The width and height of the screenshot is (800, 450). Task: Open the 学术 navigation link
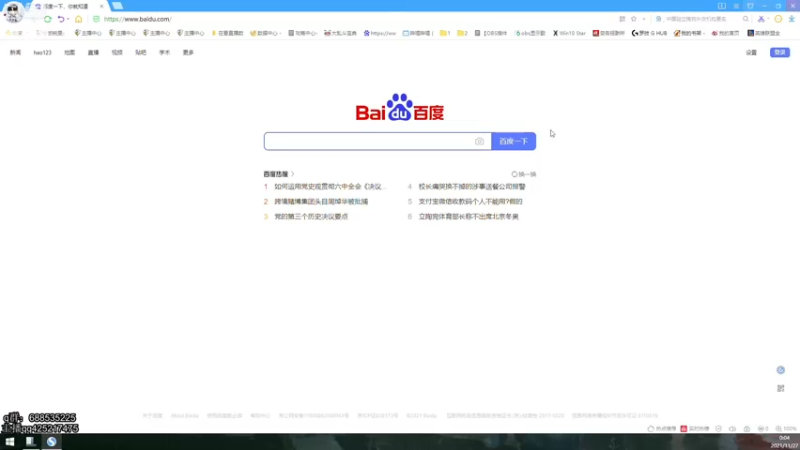(x=164, y=53)
